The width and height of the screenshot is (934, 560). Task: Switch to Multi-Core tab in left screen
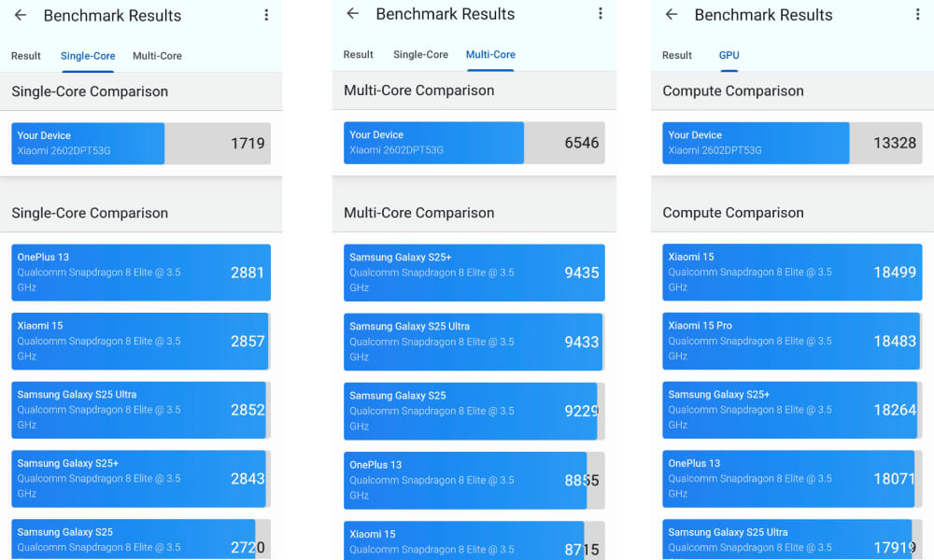[x=157, y=56]
